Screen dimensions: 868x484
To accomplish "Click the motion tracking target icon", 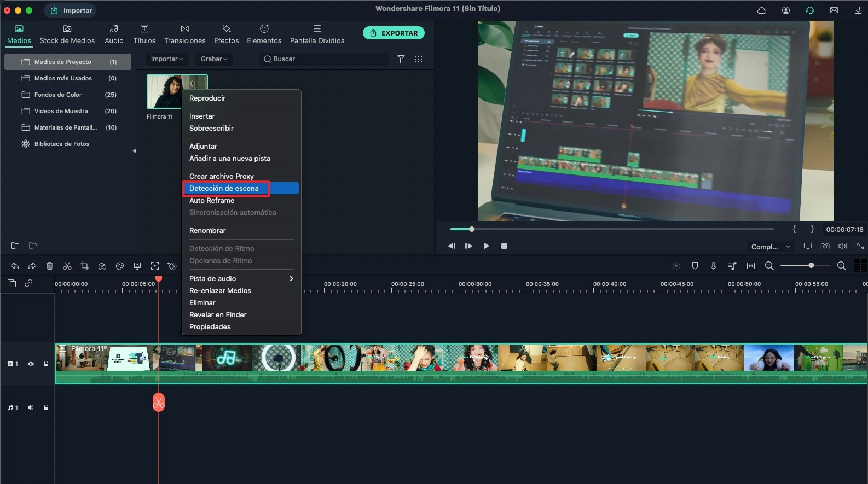I will [155, 266].
